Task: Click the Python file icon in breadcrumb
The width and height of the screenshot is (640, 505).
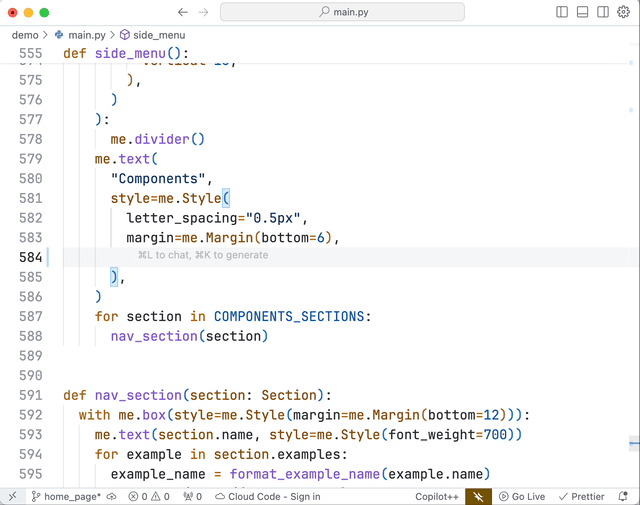Action: tap(59, 35)
